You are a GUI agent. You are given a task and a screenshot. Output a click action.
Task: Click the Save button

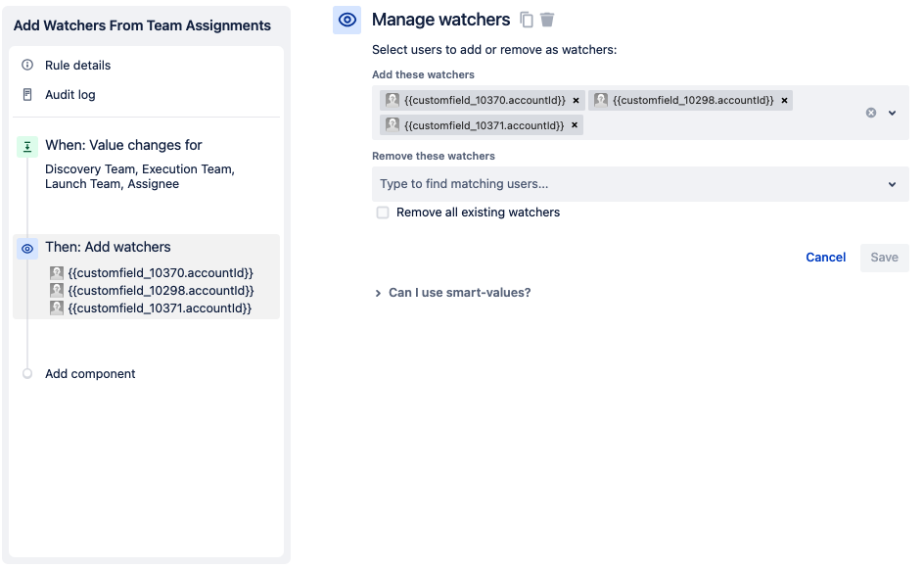884,257
